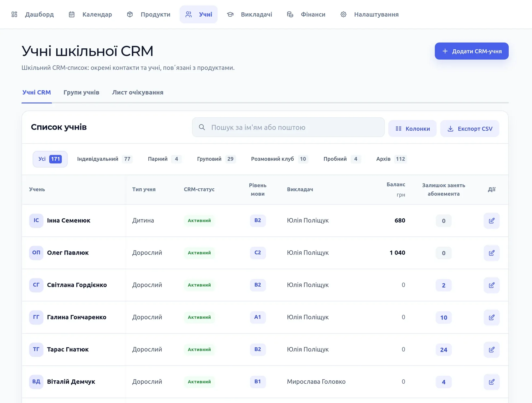
Task: Click the ГГ avatar badge
Action: point(36,317)
